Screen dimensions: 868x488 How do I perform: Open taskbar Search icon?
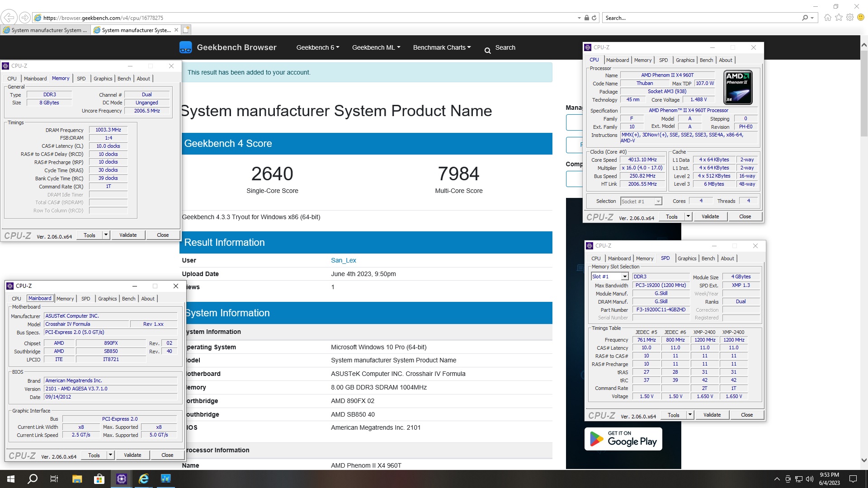pos(33,479)
